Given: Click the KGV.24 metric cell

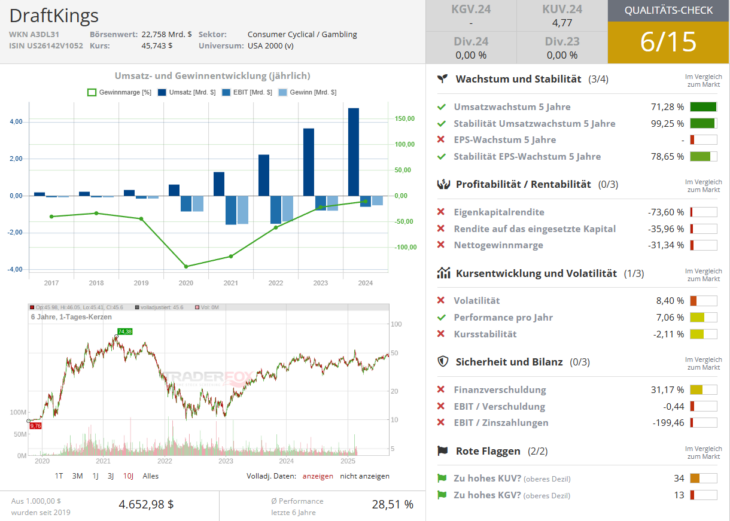Looking at the screenshot, I should (x=471, y=15).
